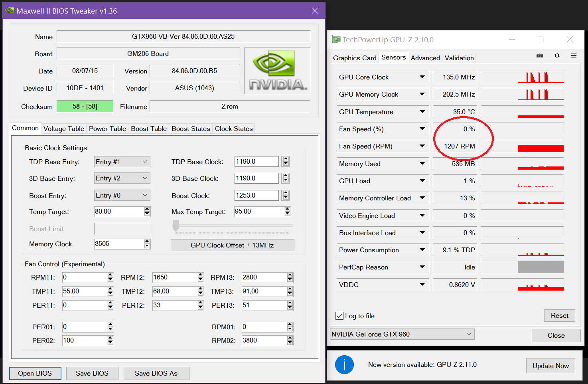Viewport: 588px width, 384px height.
Task: Click the GPU-Z title bar app icon
Action: (x=336, y=40)
